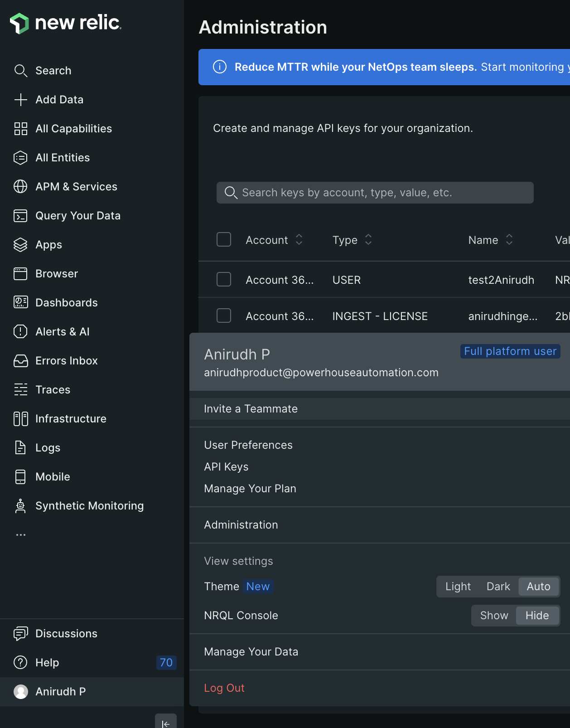Show the NRQL Console
Image resolution: width=570 pixels, height=728 pixels.
494,616
